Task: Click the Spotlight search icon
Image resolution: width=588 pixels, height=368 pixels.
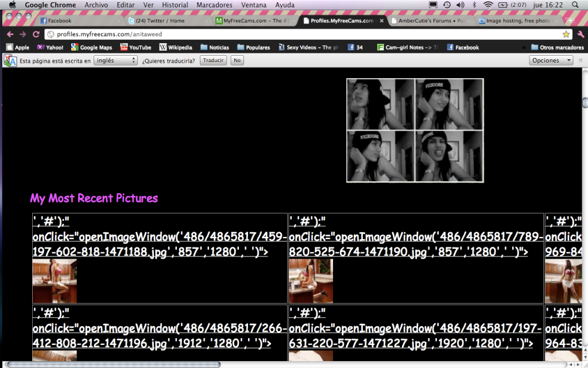Action: coord(575,5)
